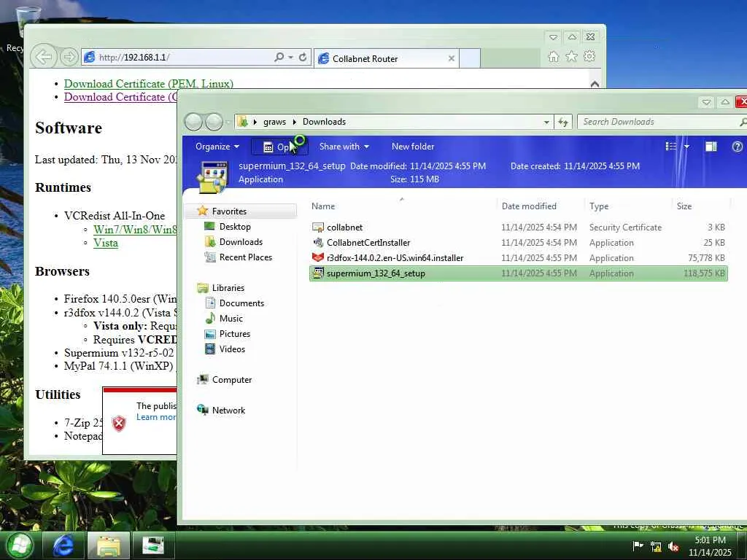Click the Internet Explorer forward arrow button

69,57
